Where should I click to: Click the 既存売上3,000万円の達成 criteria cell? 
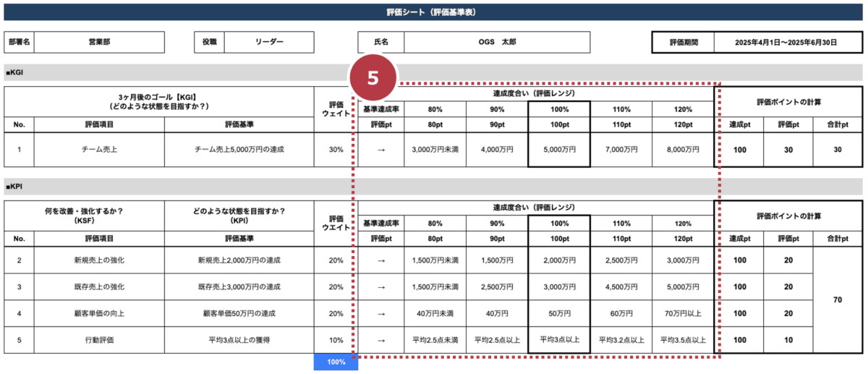click(239, 287)
